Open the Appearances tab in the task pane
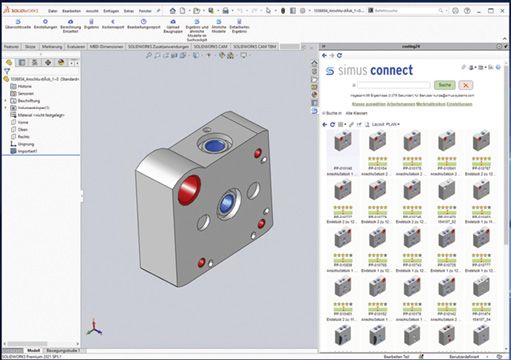The height and width of the screenshot is (360, 511). coord(314,95)
